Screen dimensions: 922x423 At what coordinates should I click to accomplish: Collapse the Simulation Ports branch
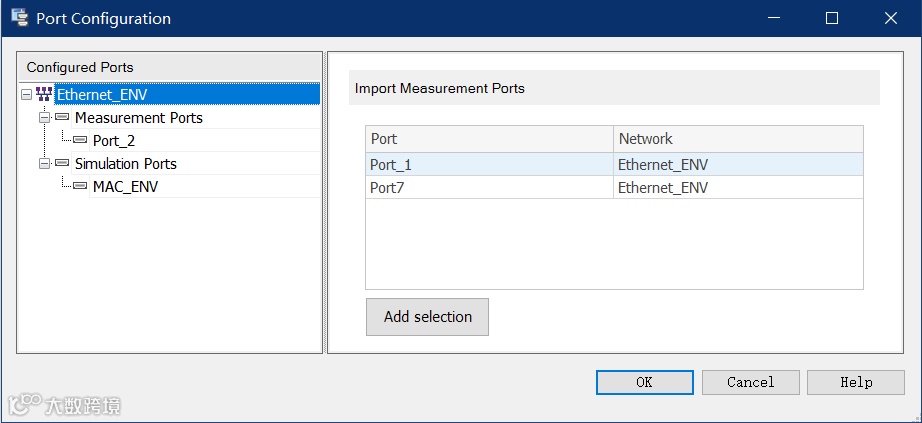[44, 163]
